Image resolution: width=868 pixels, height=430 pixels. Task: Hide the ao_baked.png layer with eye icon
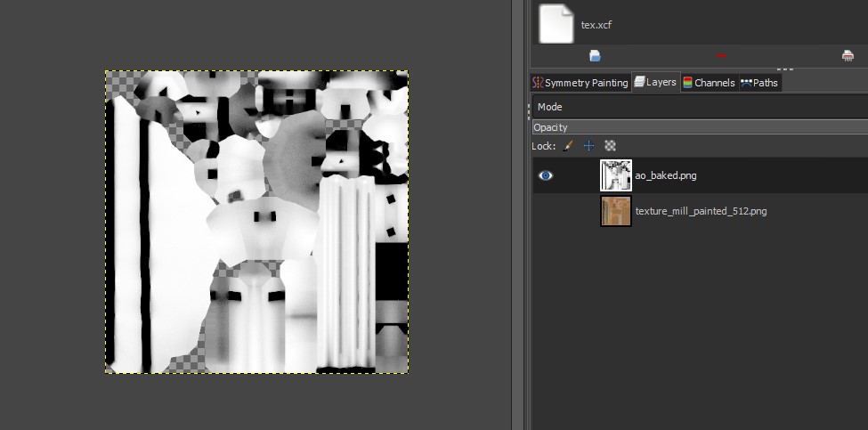546,176
